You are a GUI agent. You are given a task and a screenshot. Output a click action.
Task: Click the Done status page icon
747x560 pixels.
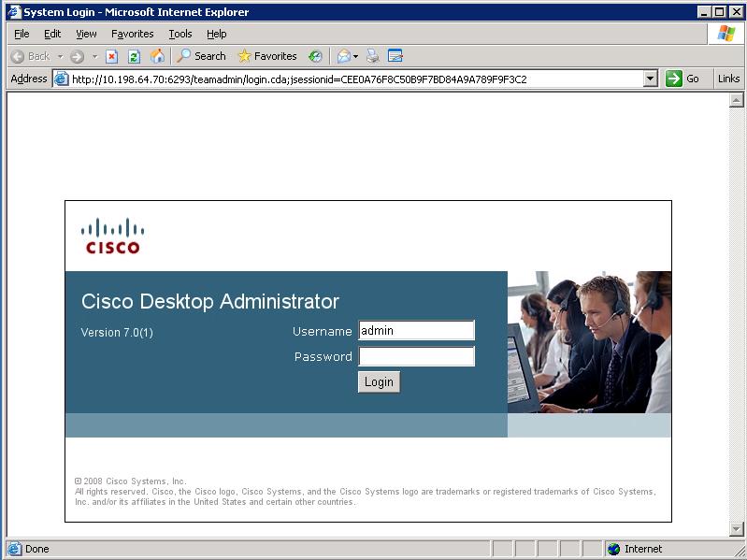[x=14, y=549]
